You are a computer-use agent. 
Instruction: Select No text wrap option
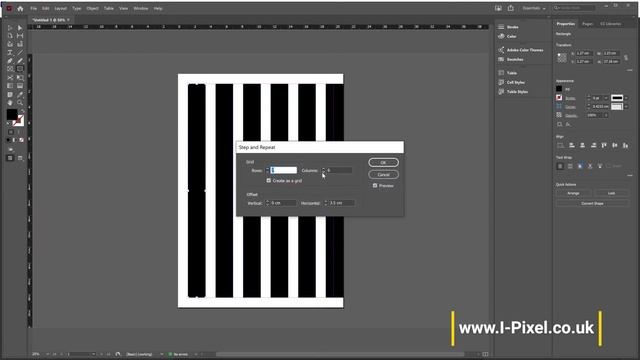pos(560,166)
